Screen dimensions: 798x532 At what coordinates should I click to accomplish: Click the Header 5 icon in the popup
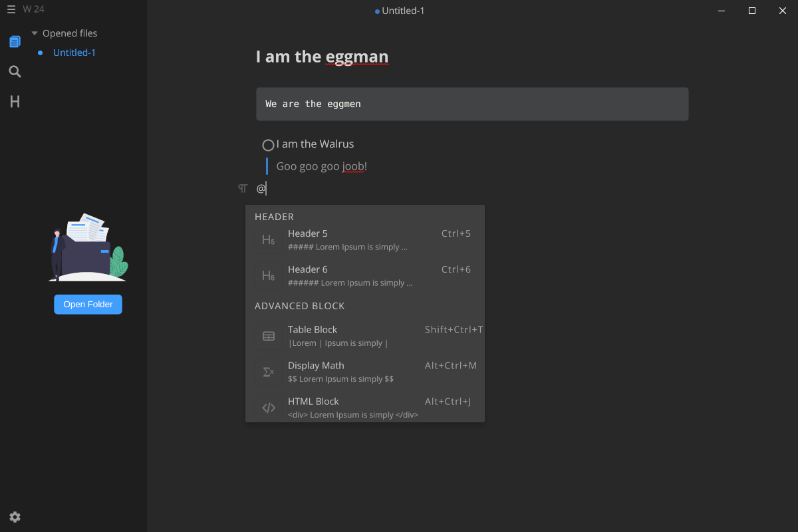pos(268,240)
